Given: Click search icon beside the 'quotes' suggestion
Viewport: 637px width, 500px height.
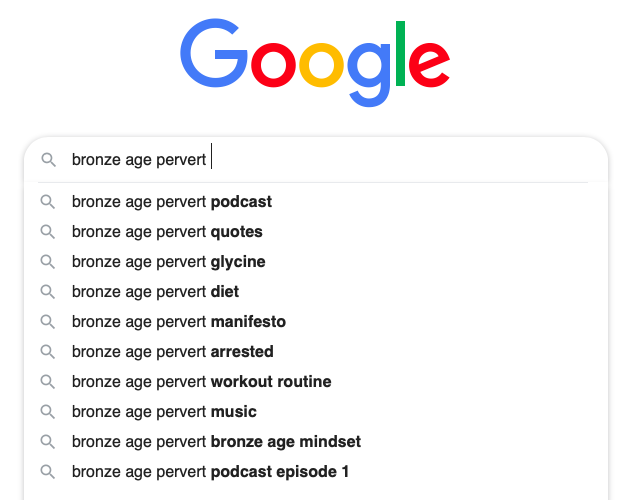Looking at the screenshot, I should (x=47, y=232).
